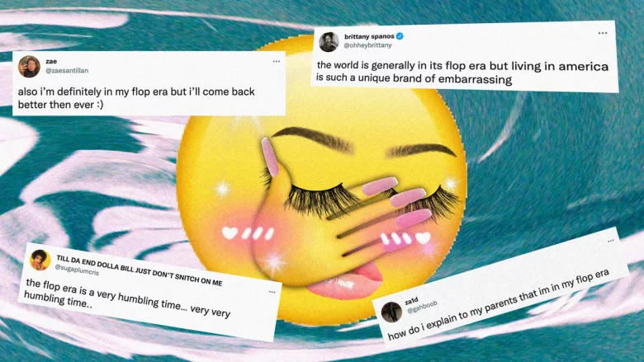Click the display name 'za1d'
Viewport: 644px width, 362px height.
[411, 301]
